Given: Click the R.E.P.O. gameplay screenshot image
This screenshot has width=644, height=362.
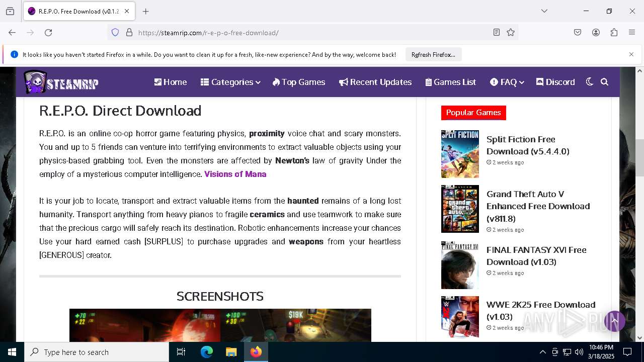Looking at the screenshot, I should click(x=220, y=325).
